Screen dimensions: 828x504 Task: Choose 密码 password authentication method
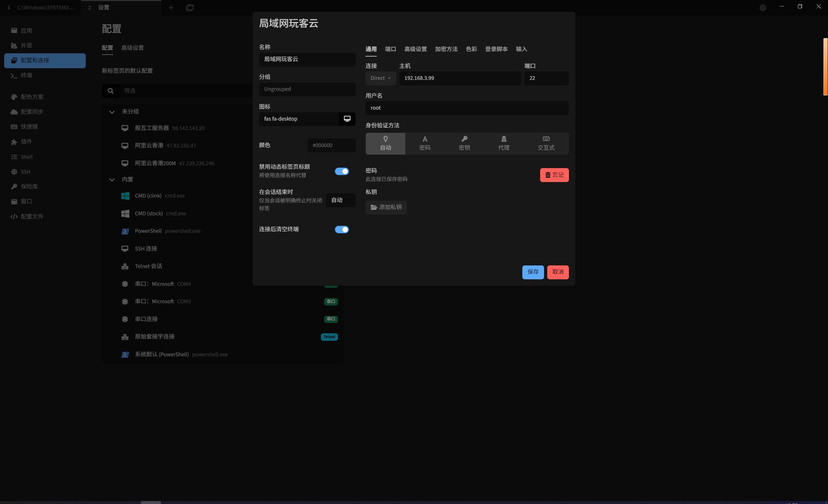pos(425,144)
